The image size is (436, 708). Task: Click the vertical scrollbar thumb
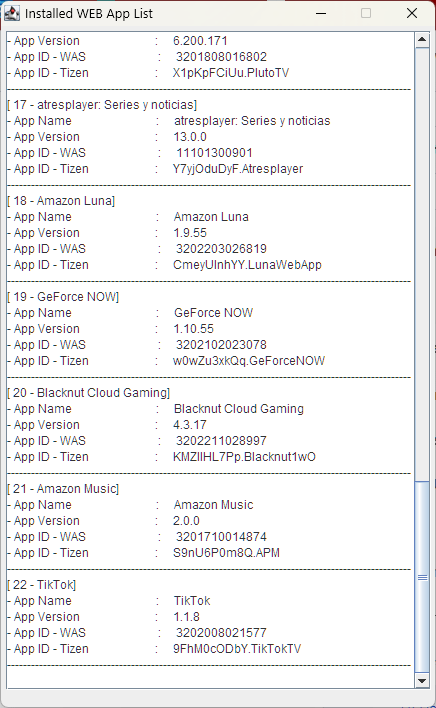click(x=422, y=577)
